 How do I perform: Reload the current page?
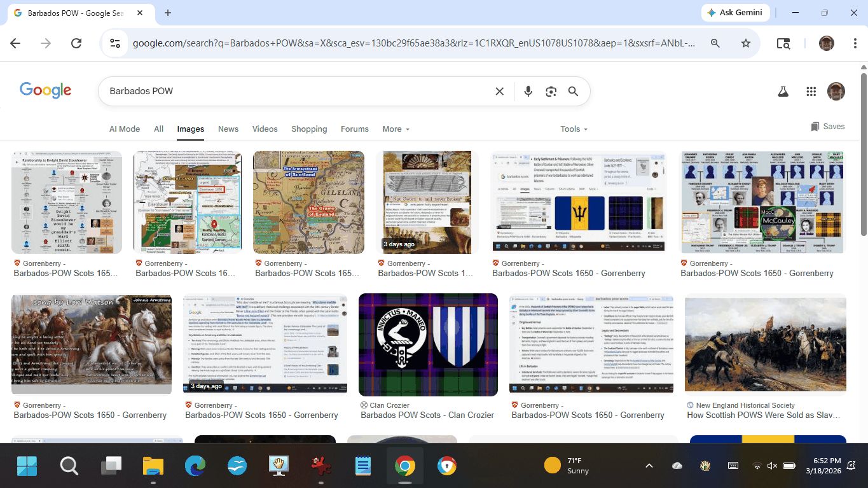pyautogui.click(x=76, y=43)
